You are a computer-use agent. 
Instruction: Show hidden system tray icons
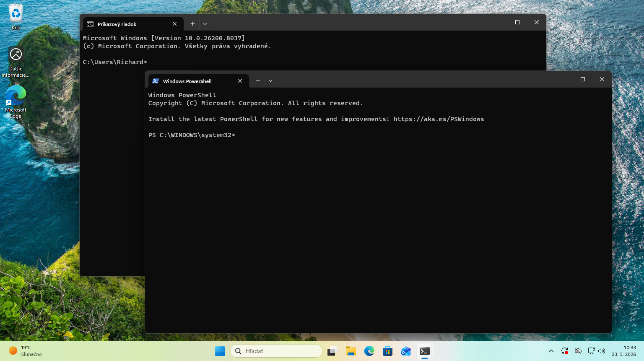click(x=551, y=351)
